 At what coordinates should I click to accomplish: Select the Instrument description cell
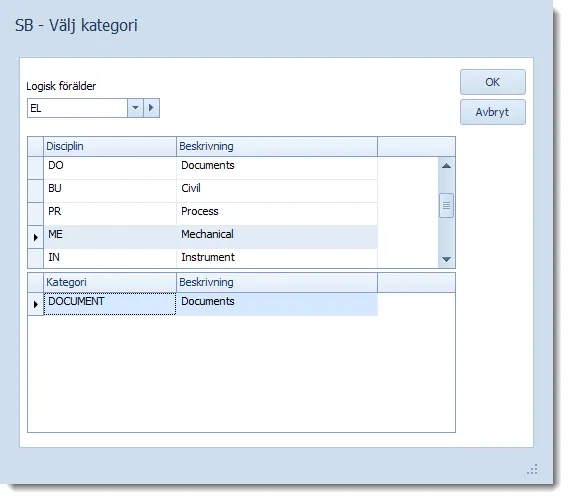277,258
